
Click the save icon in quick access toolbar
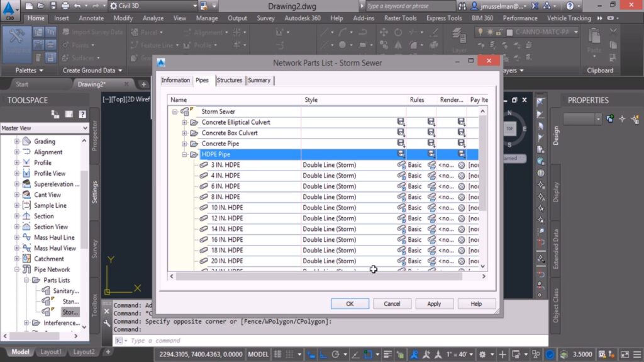click(53, 6)
